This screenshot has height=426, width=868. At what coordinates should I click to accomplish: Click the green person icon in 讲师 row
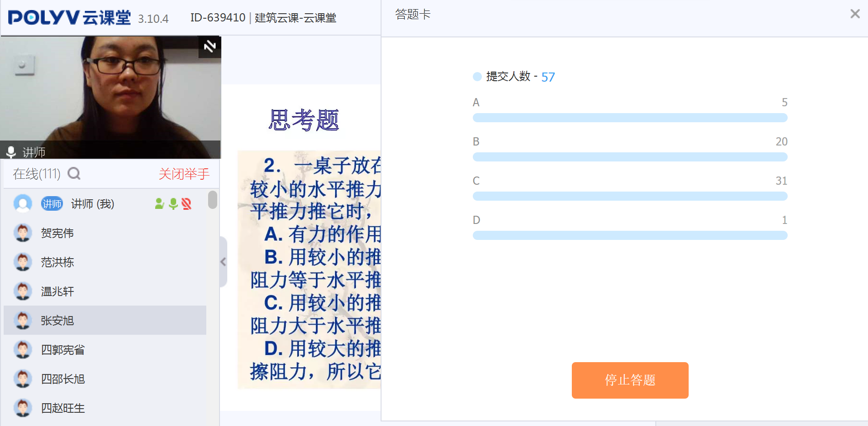click(x=159, y=204)
